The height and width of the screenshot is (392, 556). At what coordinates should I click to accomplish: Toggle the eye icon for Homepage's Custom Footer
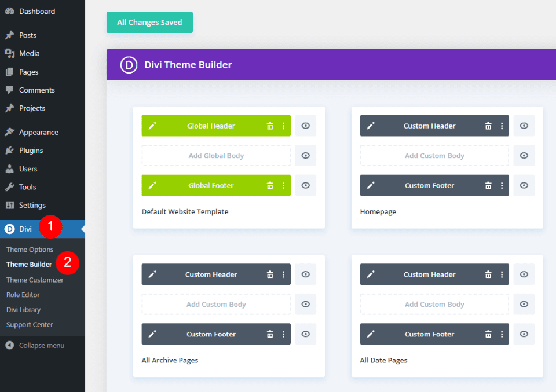click(524, 185)
